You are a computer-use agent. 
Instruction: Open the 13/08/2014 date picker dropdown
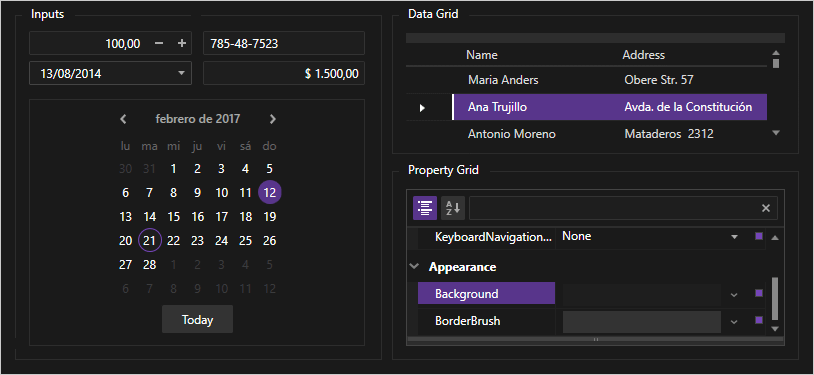coord(181,73)
